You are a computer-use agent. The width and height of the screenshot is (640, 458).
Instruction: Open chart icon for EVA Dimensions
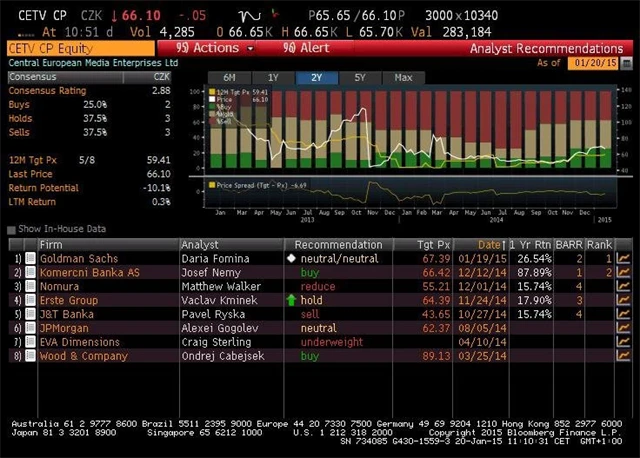(624, 342)
